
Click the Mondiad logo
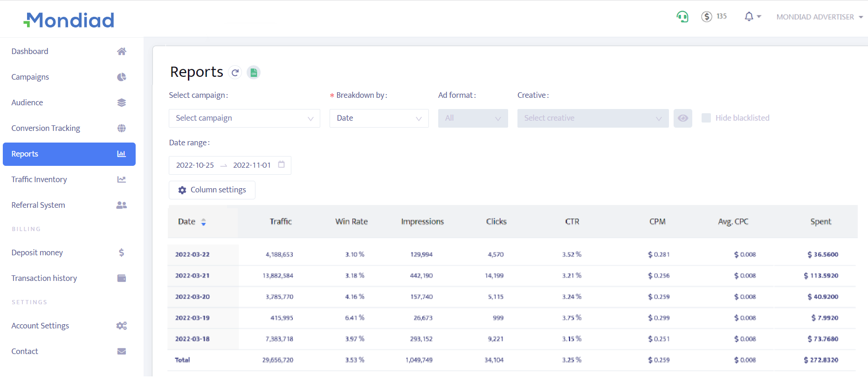pos(69,20)
